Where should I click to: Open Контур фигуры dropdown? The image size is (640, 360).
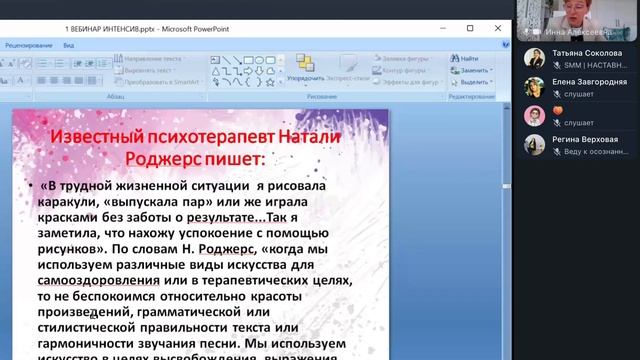pyautogui.click(x=400, y=70)
